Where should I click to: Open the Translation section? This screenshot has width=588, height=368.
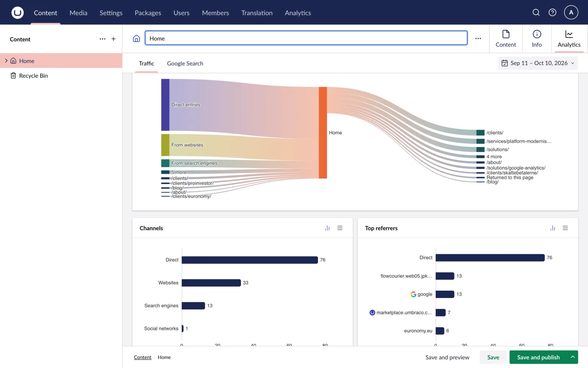[257, 13]
